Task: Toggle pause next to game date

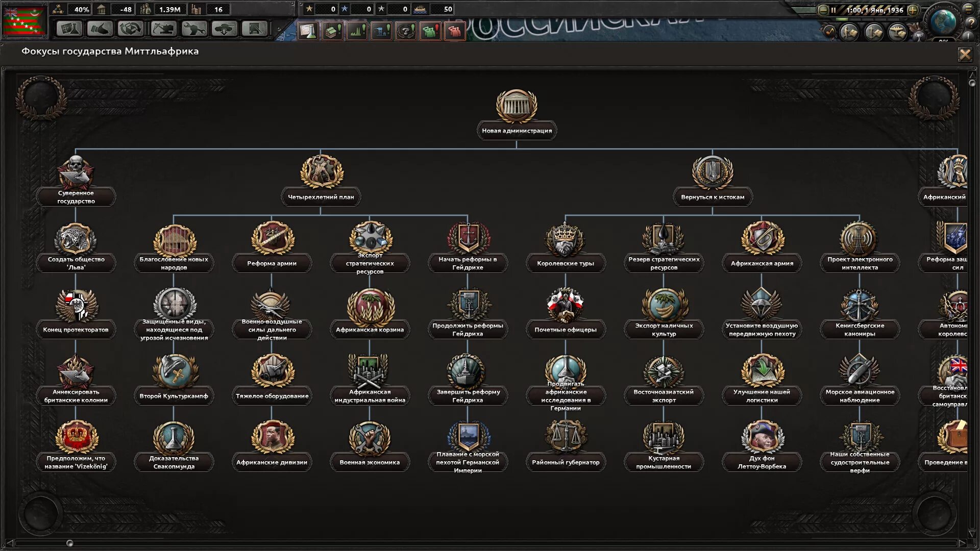Action: pos(834,10)
